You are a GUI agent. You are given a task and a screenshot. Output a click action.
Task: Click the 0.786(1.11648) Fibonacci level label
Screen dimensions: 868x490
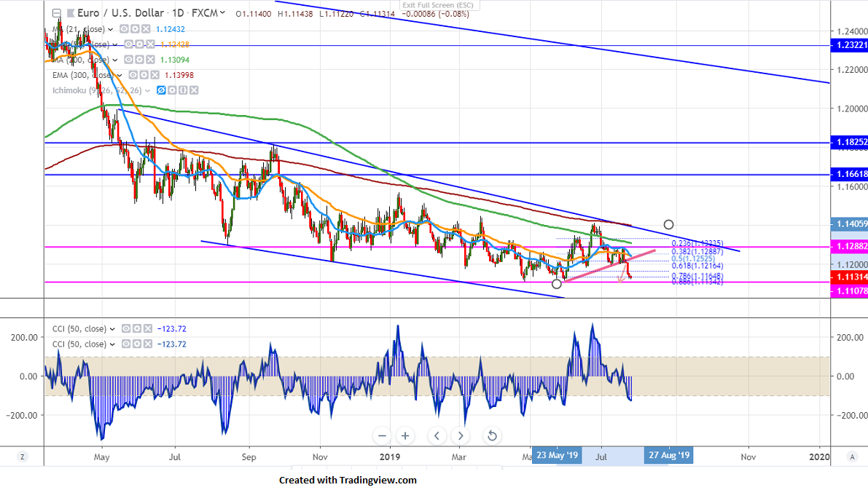(697, 276)
